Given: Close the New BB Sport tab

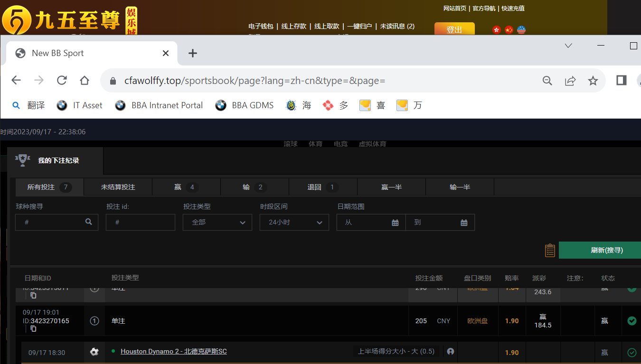Looking at the screenshot, I should pyautogui.click(x=166, y=53).
